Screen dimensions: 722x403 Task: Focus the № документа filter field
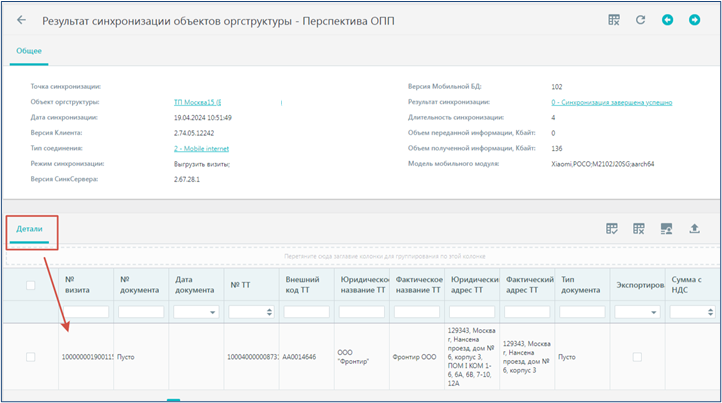point(141,312)
